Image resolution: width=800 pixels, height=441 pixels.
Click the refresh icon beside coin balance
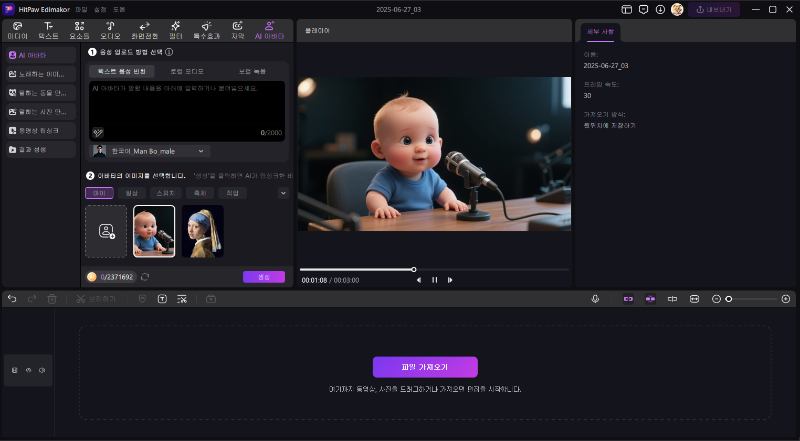click(x=145, y=277)
